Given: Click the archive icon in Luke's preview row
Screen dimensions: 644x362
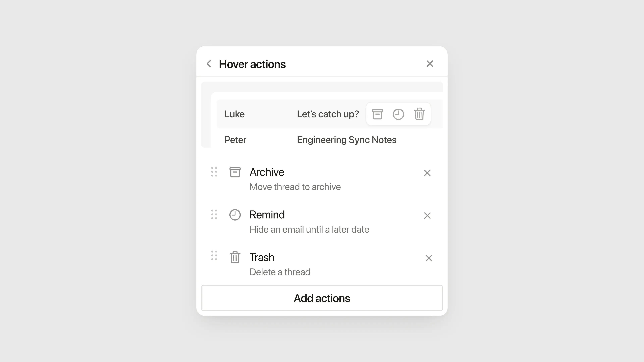Looking at the screenshot, I should tap(378, 114).
